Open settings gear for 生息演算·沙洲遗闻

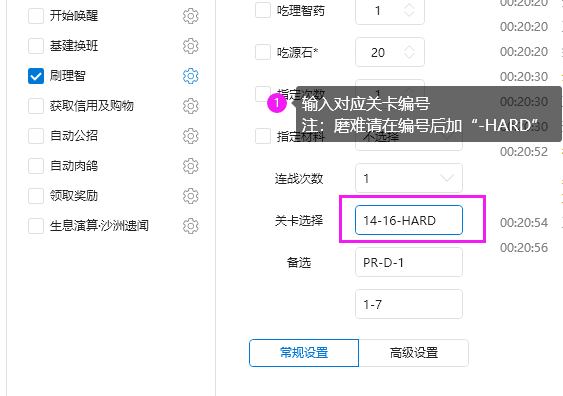[x=190, y=226]
